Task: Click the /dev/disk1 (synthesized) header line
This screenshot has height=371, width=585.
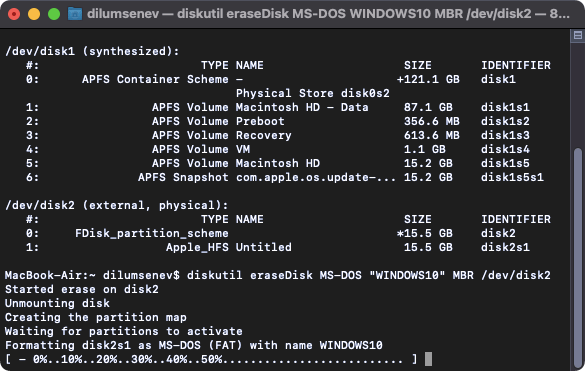Action: click(92, 52)
